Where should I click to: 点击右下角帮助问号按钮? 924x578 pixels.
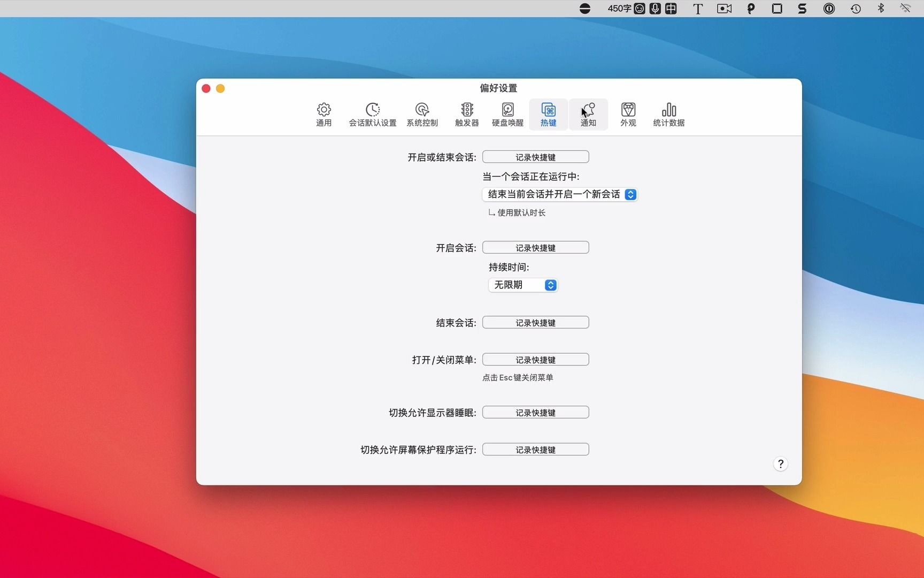[x=780, y=464]
